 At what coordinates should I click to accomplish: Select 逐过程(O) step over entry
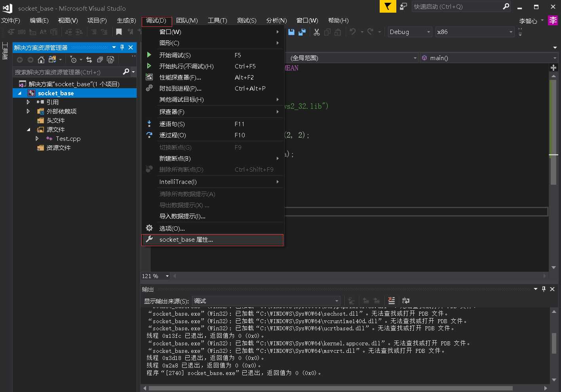(x=213, y=135)
